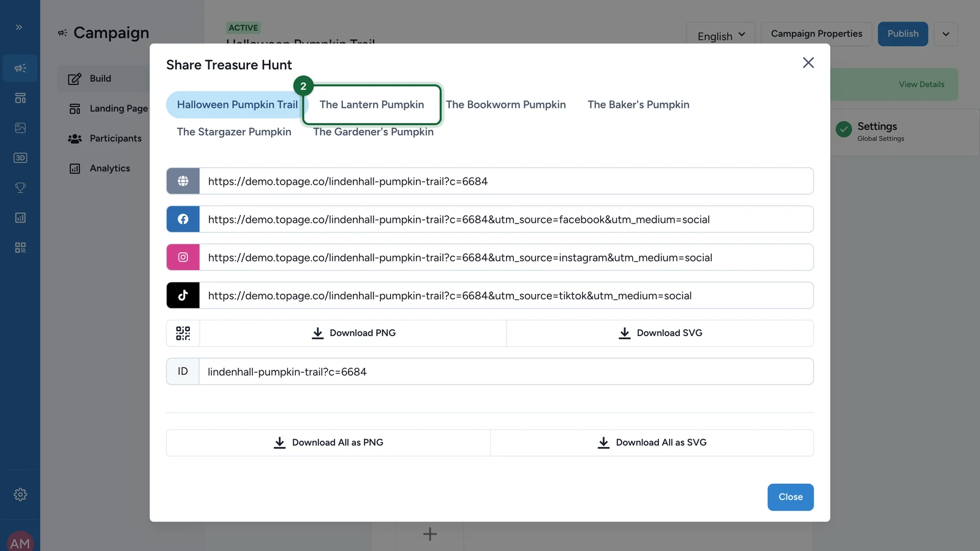Click the Instagram UTM link field
Screen dimensions: 980x551
click(507, 257)
